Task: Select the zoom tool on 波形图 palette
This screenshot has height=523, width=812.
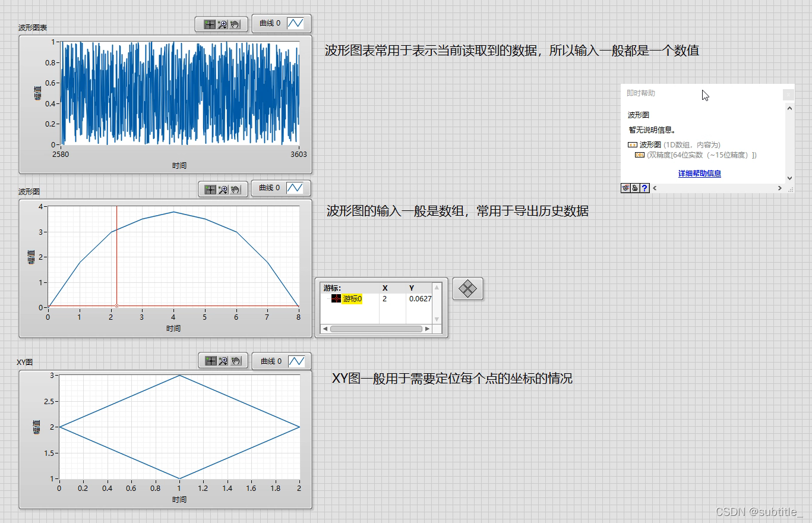Action: point(223,190)
